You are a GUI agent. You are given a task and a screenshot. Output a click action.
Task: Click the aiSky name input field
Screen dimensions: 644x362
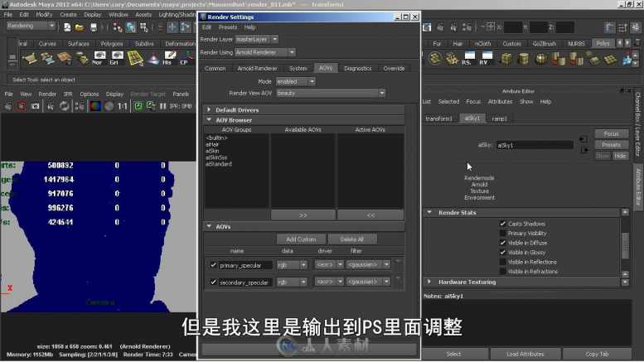tap(535, 145)
